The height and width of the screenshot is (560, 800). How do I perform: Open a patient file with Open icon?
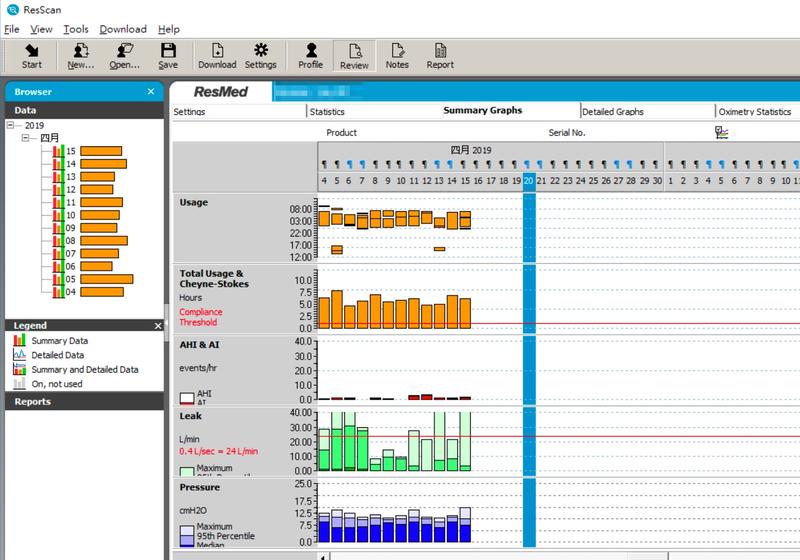click(124, 56)
